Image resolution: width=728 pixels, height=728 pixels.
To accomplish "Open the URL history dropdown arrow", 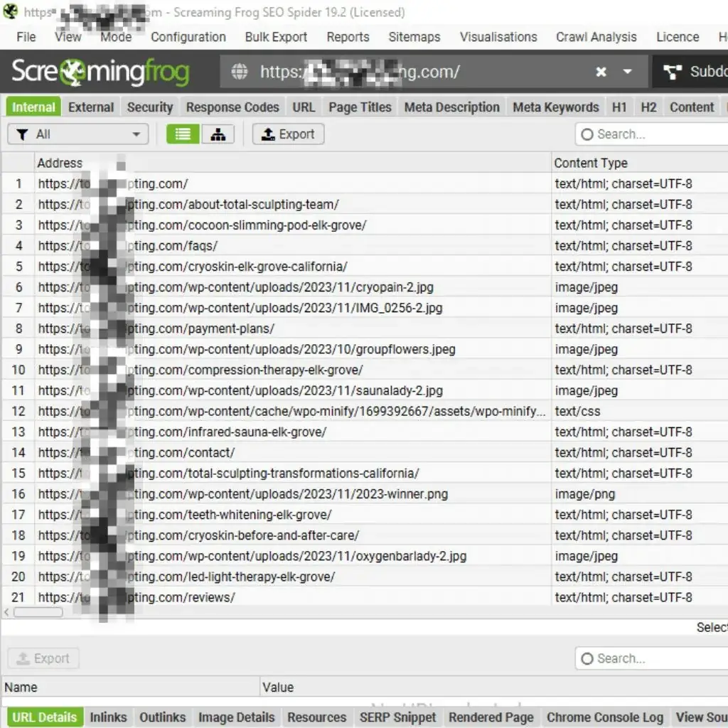I will pyautogui.click(x=627, y=72).
